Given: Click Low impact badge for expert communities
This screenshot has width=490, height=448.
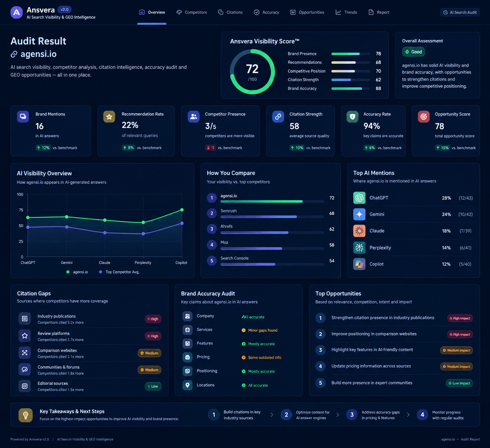Looking at the screenshot, I should pos(459,383).
